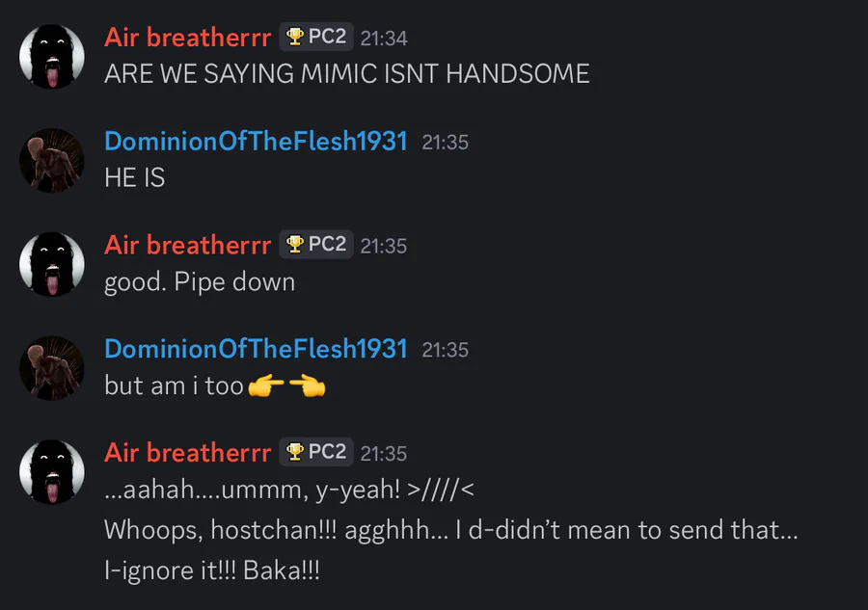Click the DominionOfTheFlesh1931 username above "but am i too"
Image resolution: width=868 pixels, height=610 pixels.
(256, 349)
